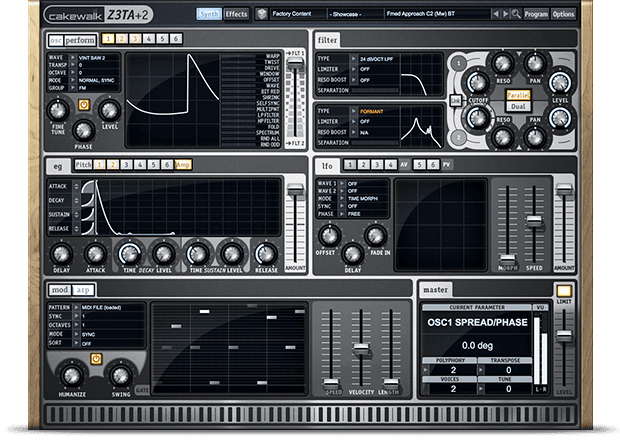The image size is (620, 448).
Task: Click filter 1 PAN knob
Action: [535, 63]
